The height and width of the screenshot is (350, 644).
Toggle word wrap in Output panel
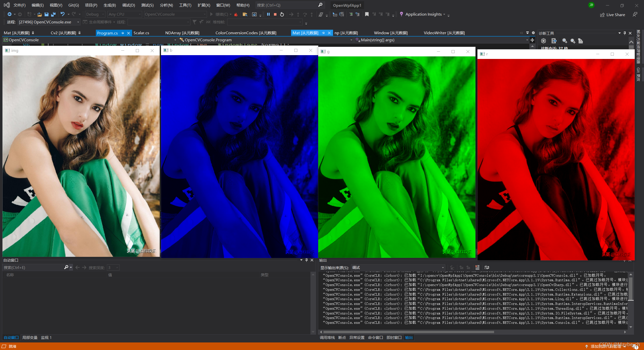click(487, 267)
